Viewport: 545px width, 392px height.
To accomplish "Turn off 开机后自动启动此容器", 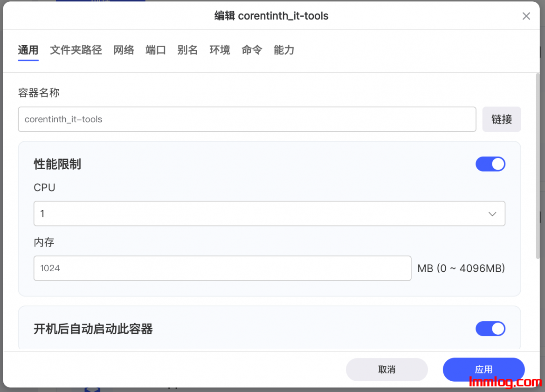I will pos(490,329).
